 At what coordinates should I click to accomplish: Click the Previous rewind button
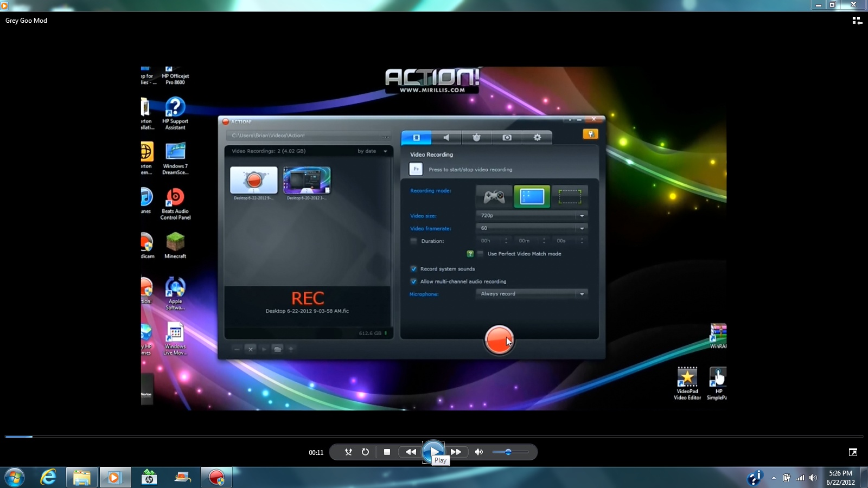tap(411, 452)
